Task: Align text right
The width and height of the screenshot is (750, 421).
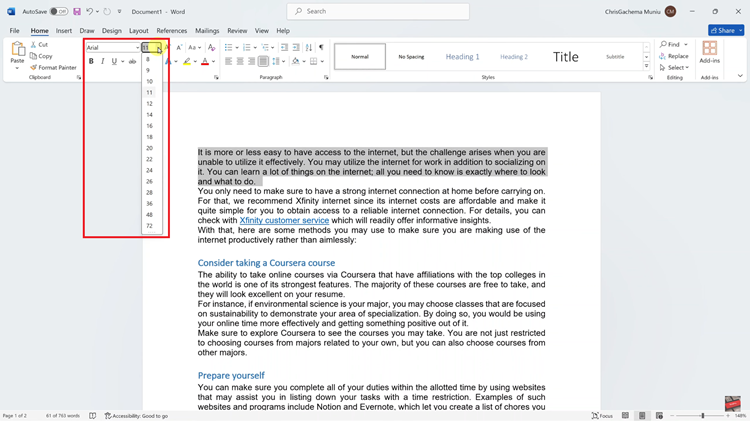Action: tap(252, 61)
